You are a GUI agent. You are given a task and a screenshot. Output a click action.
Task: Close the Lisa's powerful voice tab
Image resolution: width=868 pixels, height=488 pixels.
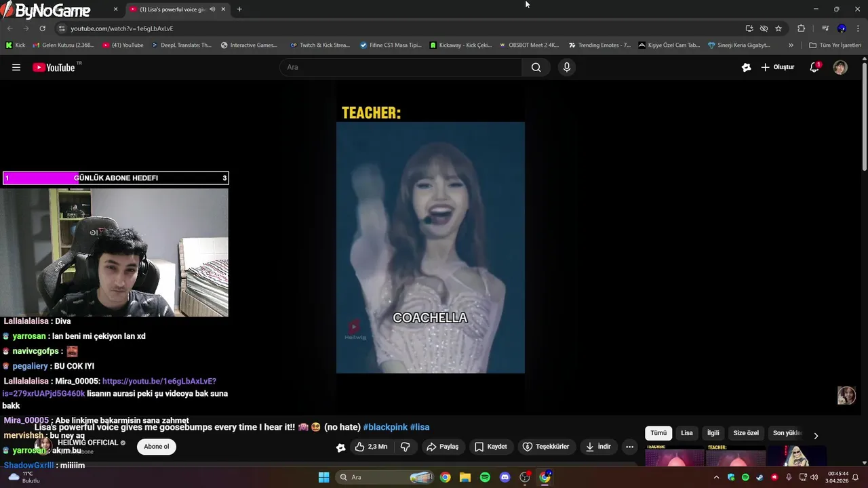coord(223,9)
